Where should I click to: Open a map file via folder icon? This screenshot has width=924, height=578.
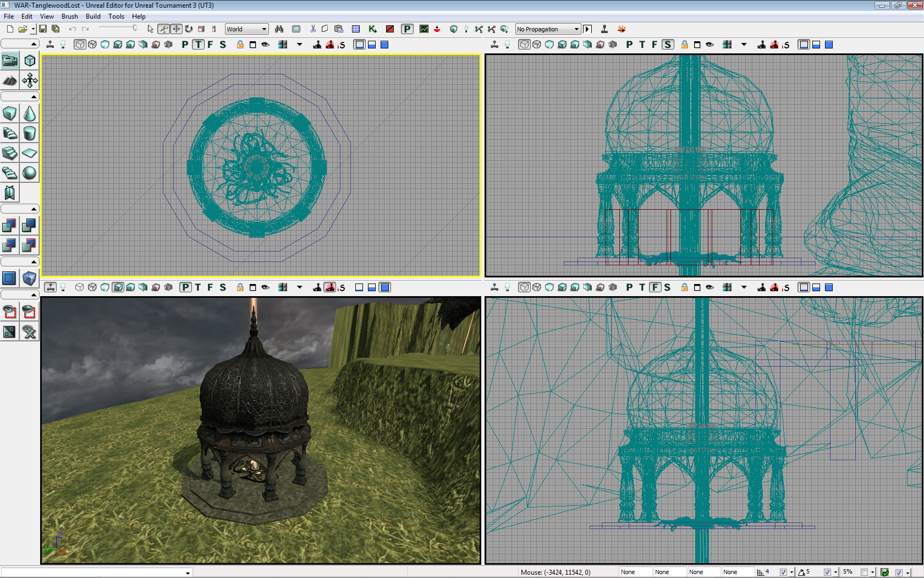pyautogui.click(x=23, y=29)
